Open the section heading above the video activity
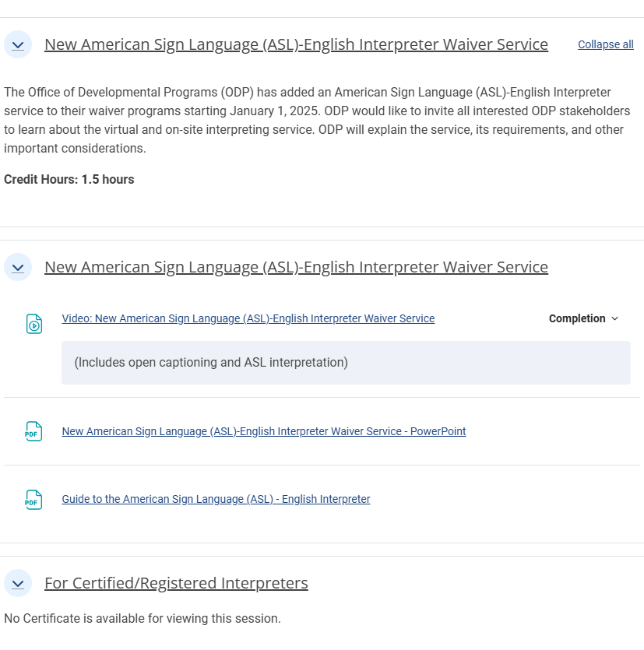This screenshot has width=644, height=650. [296, 267]
